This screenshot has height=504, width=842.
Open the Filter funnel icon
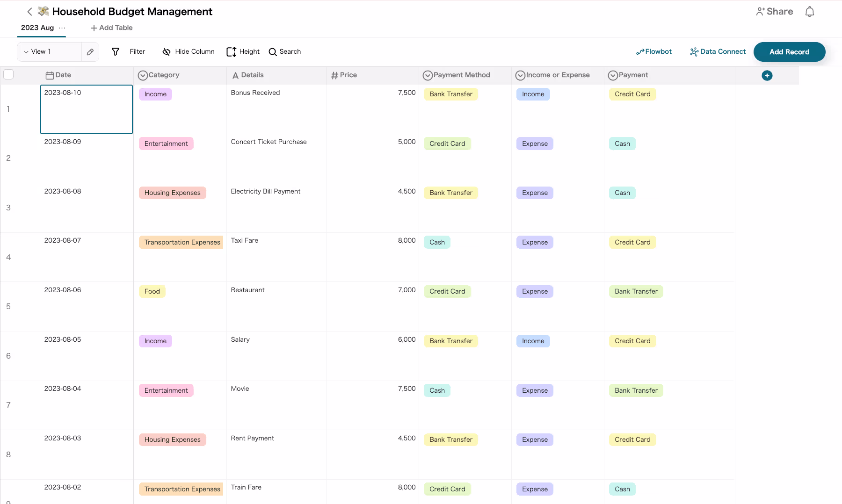[x=116, y=52]
